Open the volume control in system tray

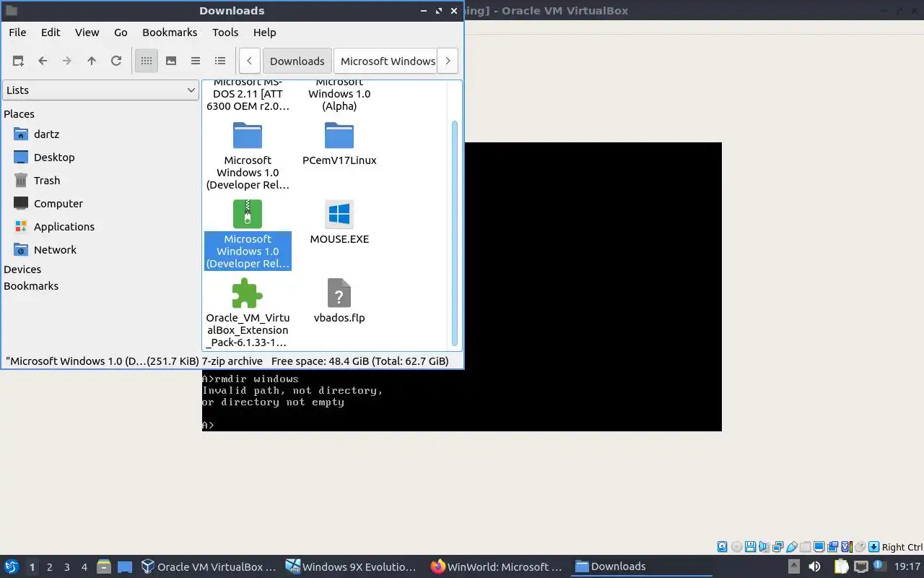coord(814,566)
